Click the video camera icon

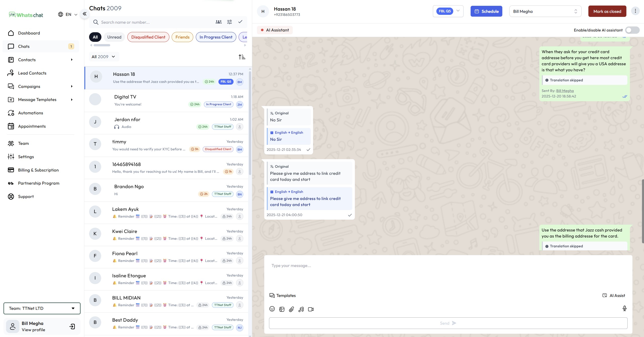point(311,309)
